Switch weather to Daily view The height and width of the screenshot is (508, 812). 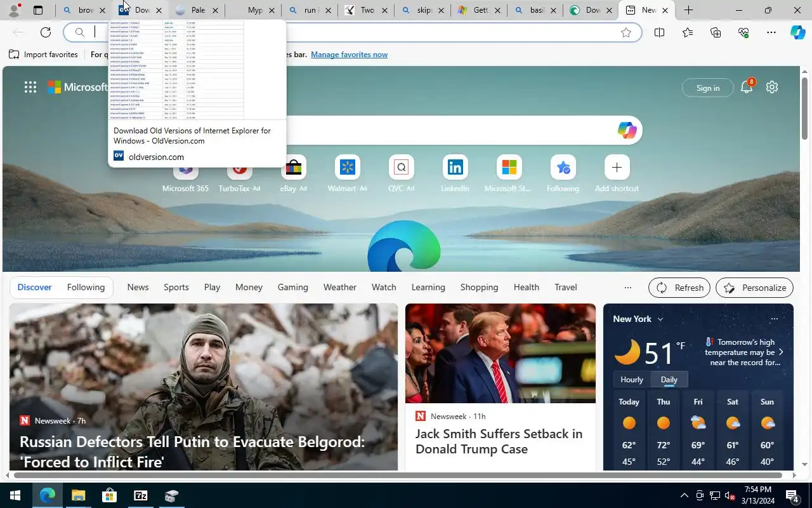[x=669, y=380]
